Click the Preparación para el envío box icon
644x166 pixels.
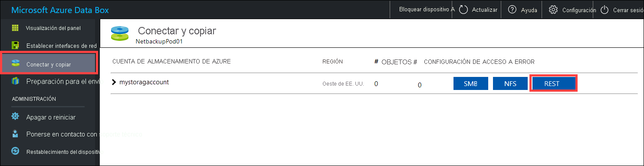[16, 81]
